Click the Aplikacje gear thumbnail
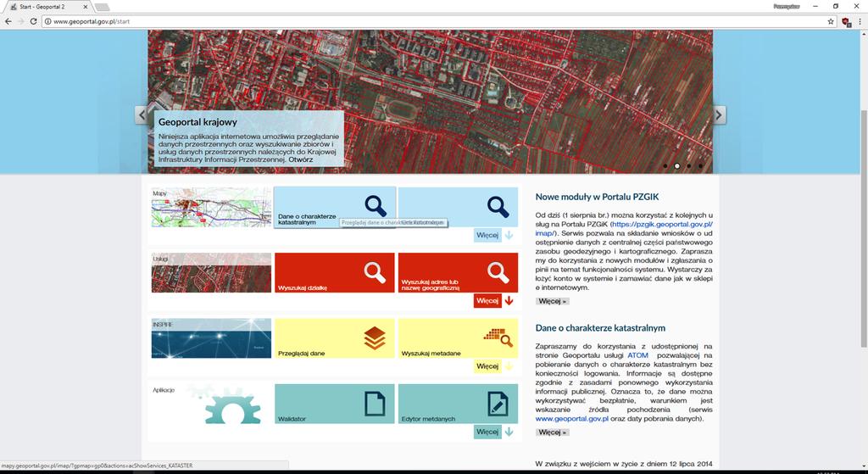This screenshot has width=868, height=474. [x=211, y=404]
